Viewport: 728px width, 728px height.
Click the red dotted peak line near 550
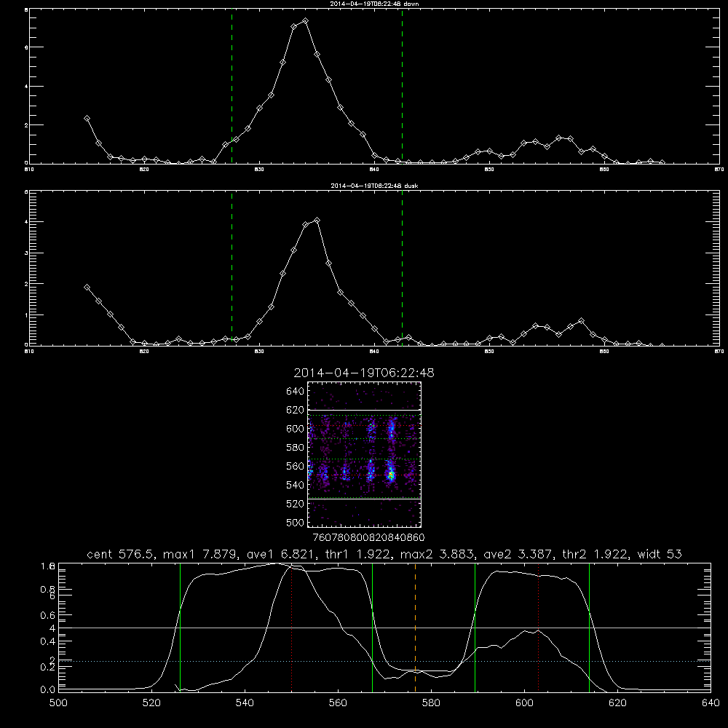[x=292, y=627]
